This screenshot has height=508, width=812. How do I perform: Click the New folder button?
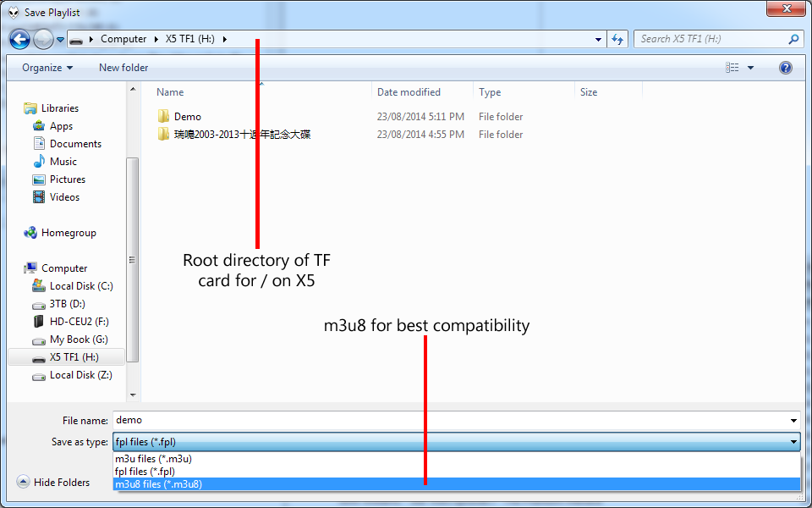click(123, 68)
